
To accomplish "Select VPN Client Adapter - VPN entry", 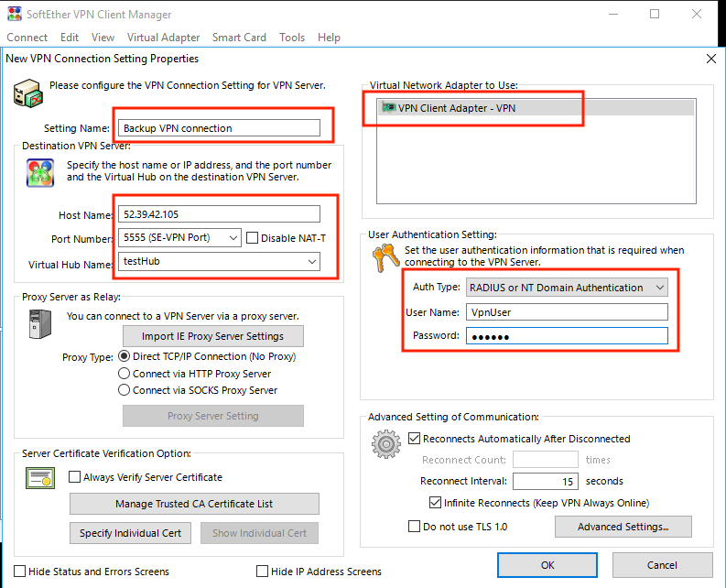I will pos(536,108).
